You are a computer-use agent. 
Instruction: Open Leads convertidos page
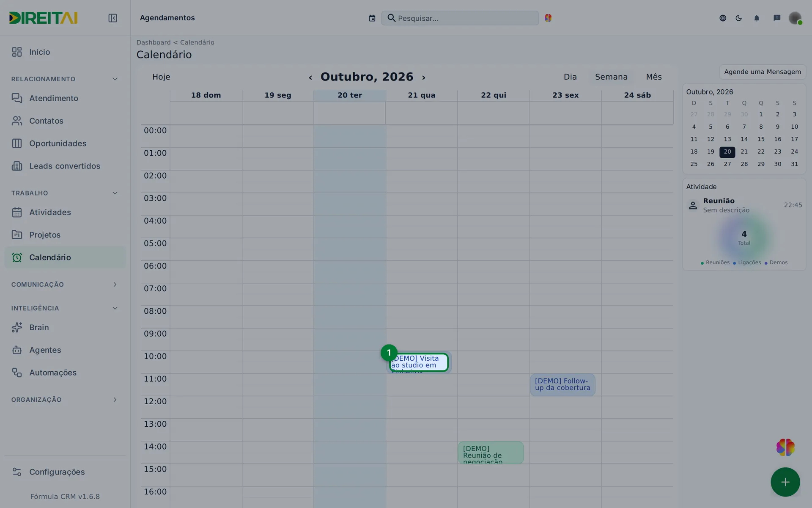pos(65,166)
